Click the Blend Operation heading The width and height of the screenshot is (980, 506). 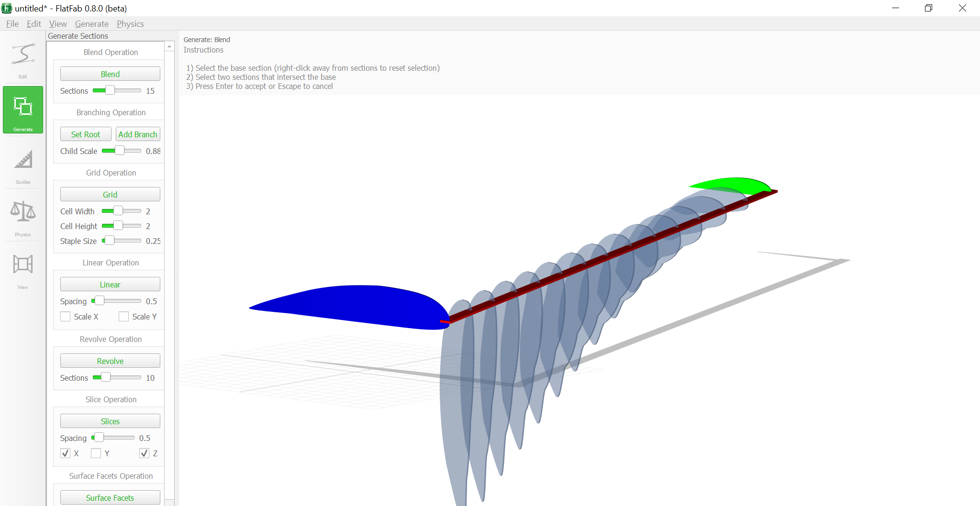pyautogui.click(x=111, y=52)
